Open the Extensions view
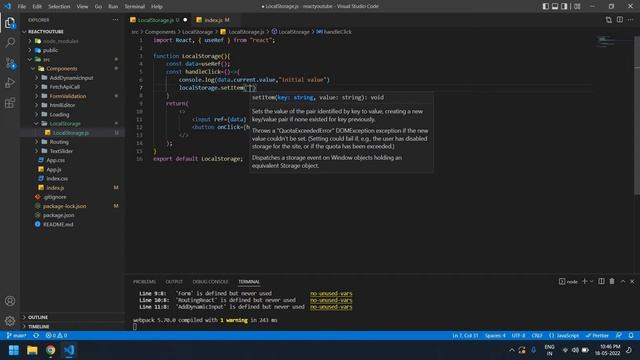 [x=10, y=103]
